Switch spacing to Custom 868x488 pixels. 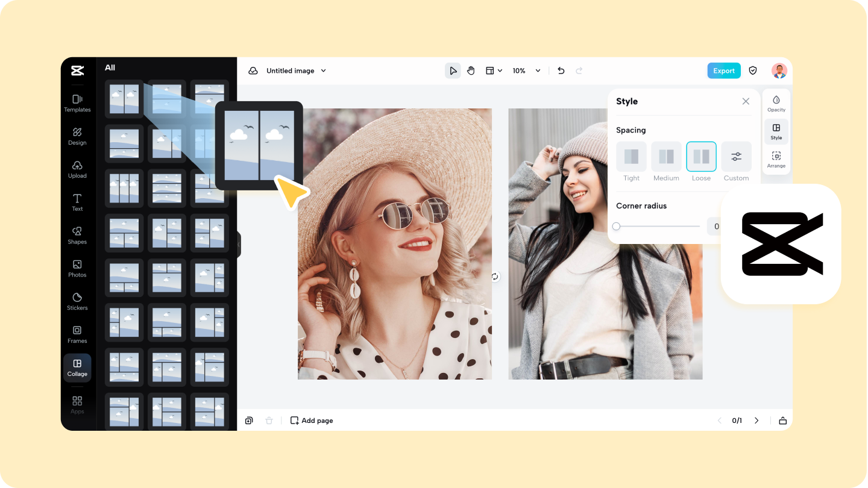[x=736, y=155]
